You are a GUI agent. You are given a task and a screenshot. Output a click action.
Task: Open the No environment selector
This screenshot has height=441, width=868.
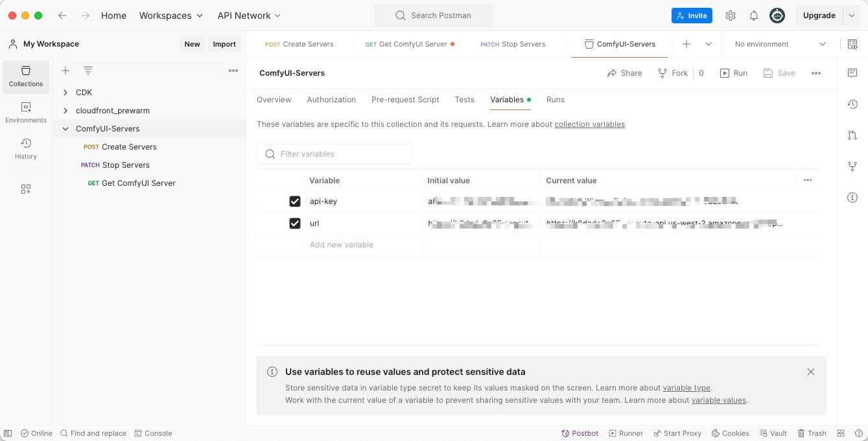click(780, 44)
